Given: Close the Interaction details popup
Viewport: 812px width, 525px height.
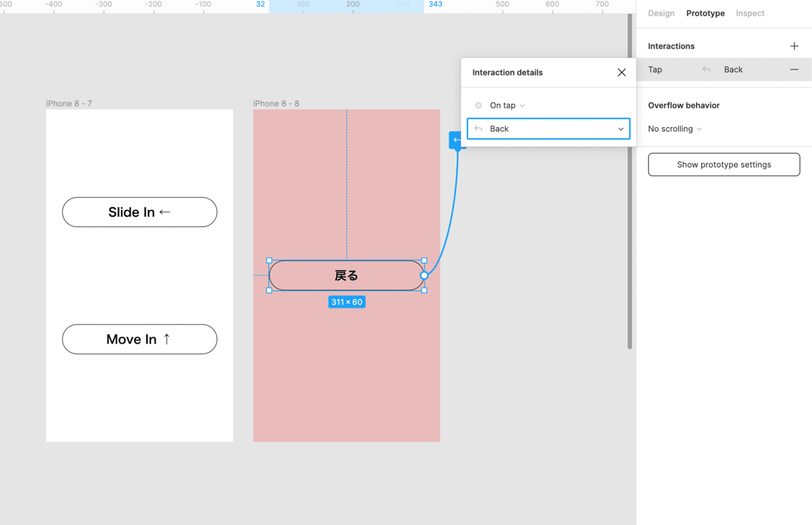Looking at the screenshot, I should pyautogui.click(x=622, y=72).
